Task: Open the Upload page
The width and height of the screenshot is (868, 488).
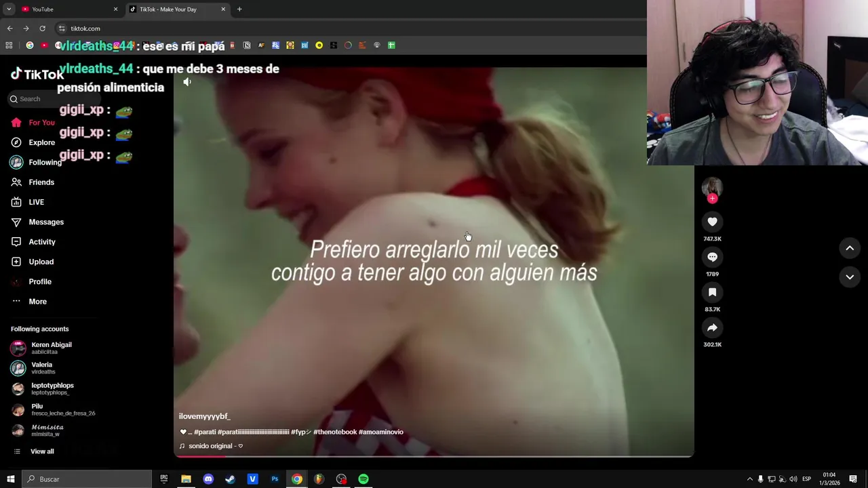Action: pos(32,262)
